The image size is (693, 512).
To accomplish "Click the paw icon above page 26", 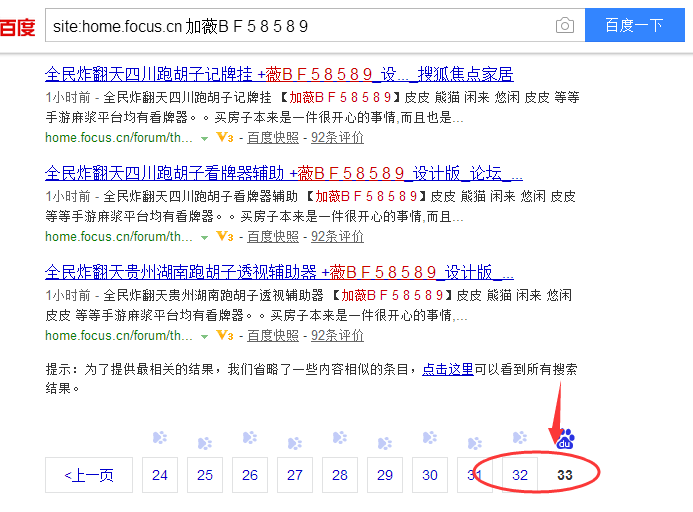I will 250,438.
